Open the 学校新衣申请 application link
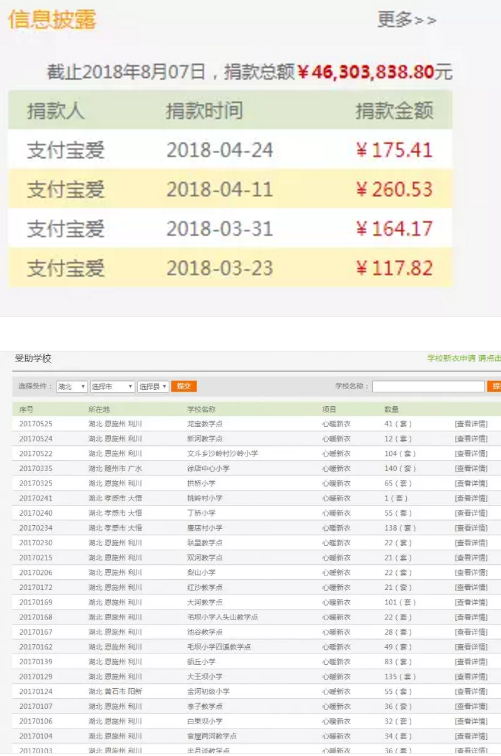501x756 pixels. click(x=451, y=358)
